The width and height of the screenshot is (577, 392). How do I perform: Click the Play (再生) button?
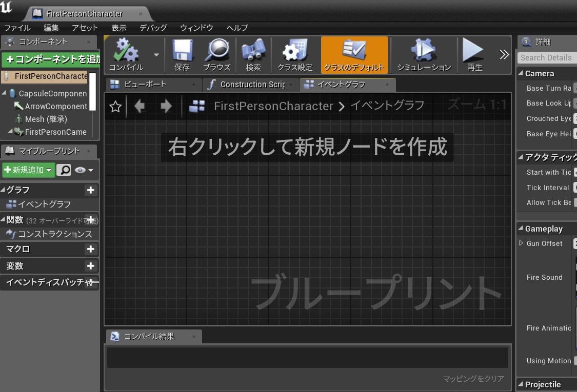point(474,54)
